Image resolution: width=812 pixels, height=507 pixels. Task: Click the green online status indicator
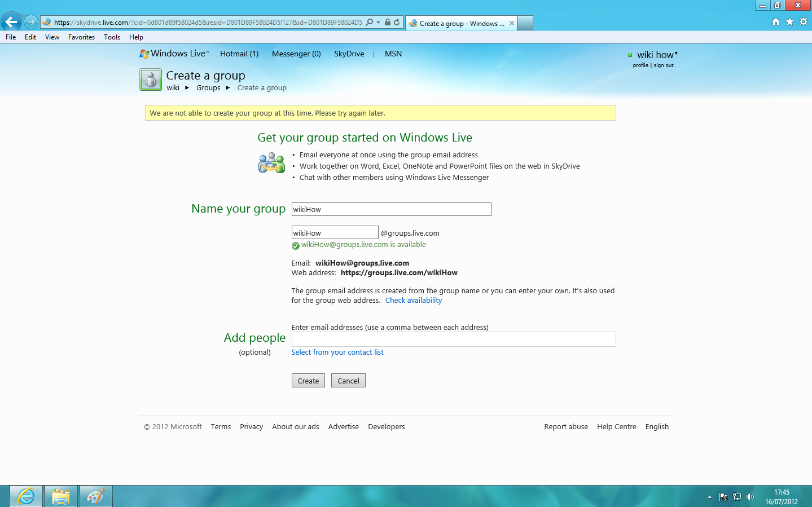coord(630,55)
